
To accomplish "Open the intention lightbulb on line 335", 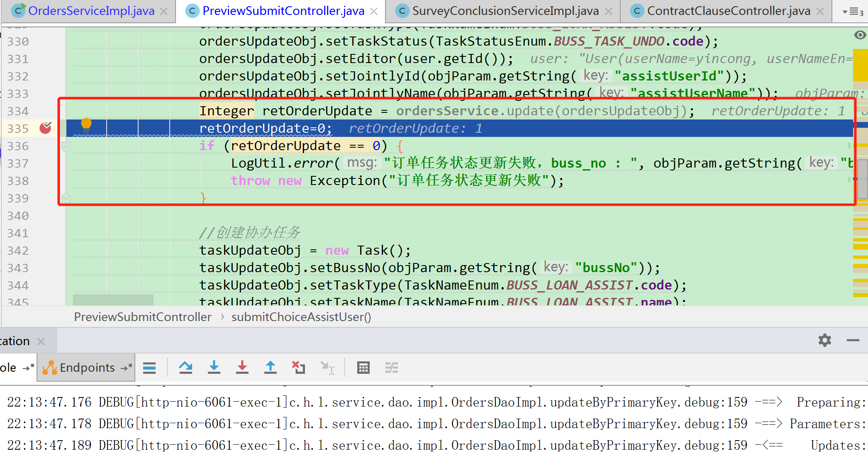I will (x=87, y=125).
